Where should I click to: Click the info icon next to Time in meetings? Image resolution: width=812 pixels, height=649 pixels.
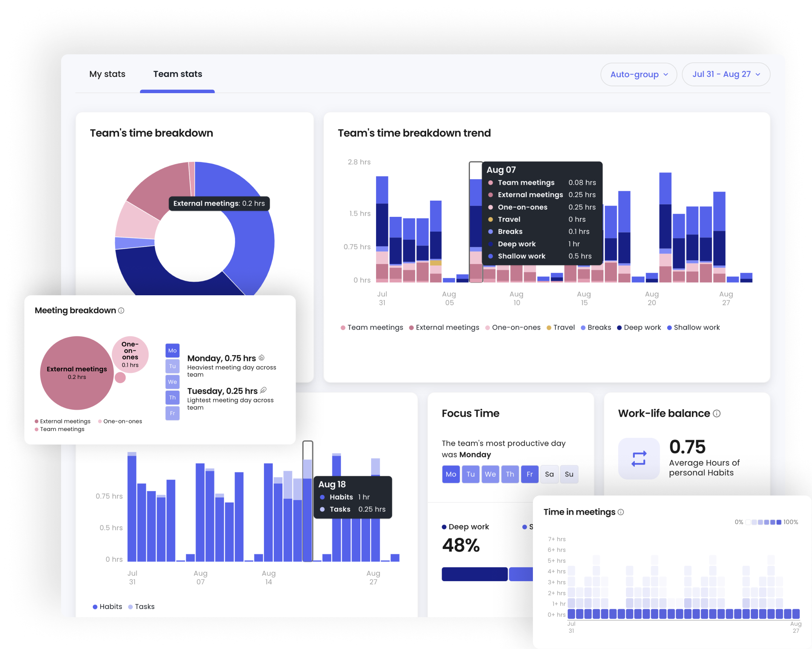pyautogui.click(x=621, y=512)
